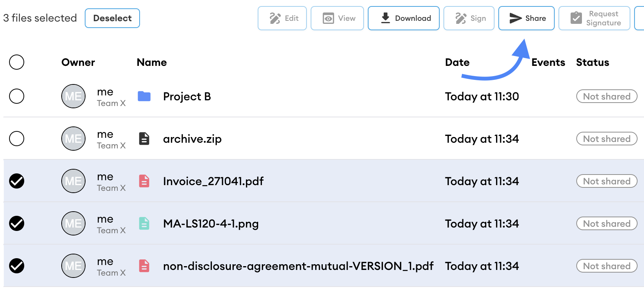The height and width of the screenshot is (290, 644).
Task: Click the Sign toolbar button
Action: (x=469, y=18)
